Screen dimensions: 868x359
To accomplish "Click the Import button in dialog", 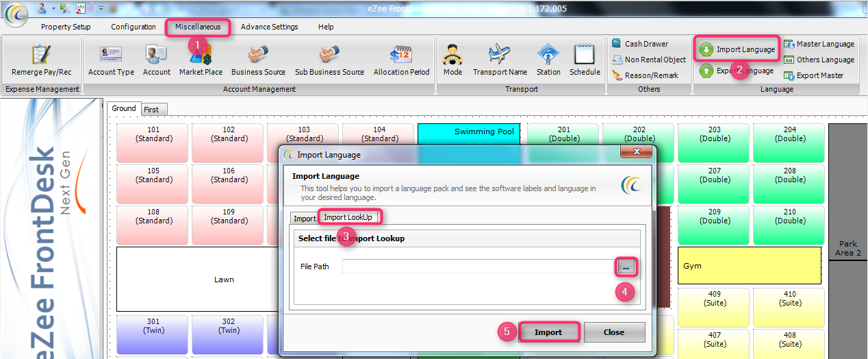I will (548, 332).
